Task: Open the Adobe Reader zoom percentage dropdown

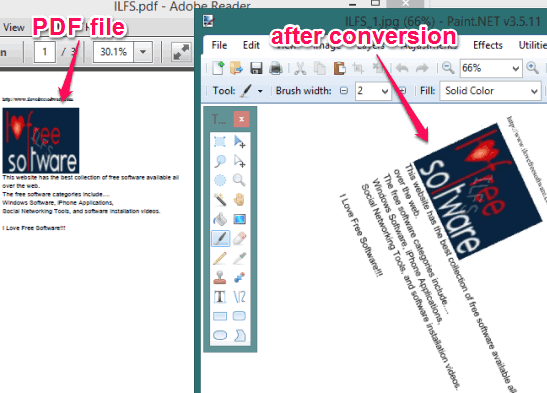Action: [x=143, y=52]
